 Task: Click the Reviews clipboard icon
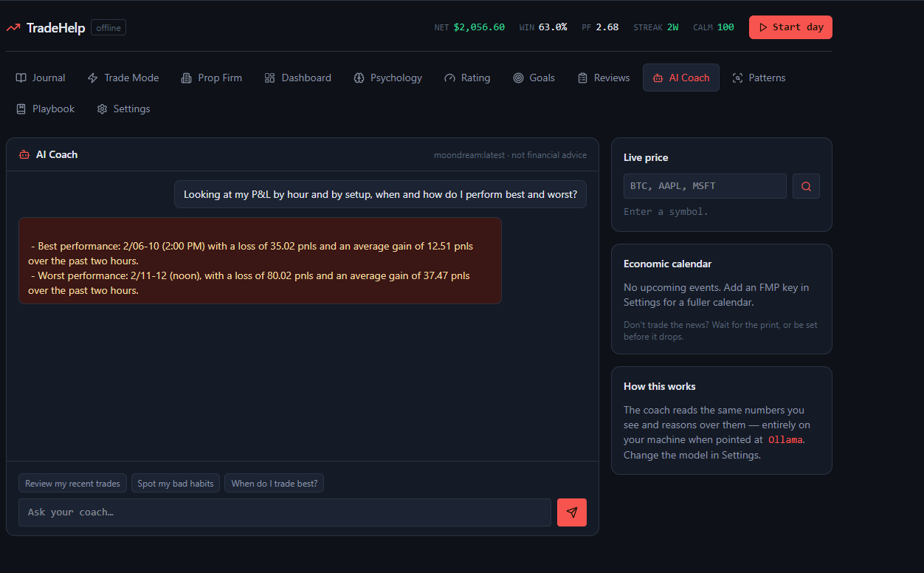pyautogui.click(x=583, y=78)
